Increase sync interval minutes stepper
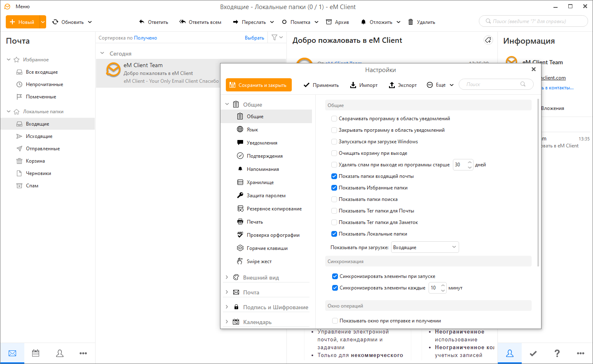Viewport: 593px width, 364px height. coord(443,285)
